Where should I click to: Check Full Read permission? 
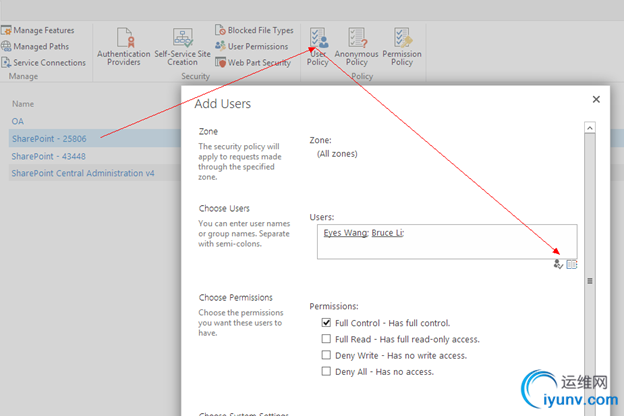pos(326,339)
